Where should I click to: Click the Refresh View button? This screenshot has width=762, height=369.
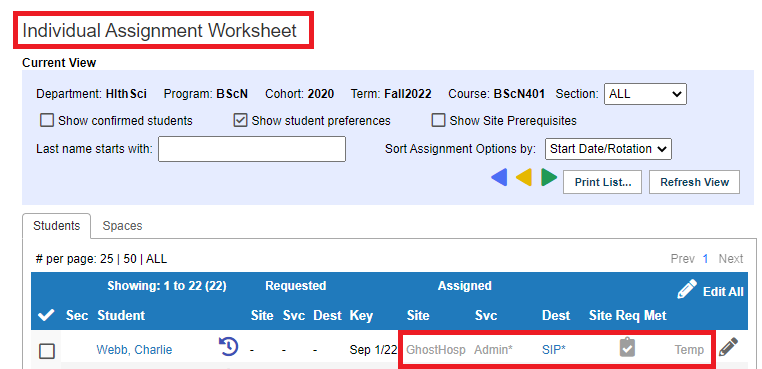pyautogui.click(x=694, y=182)
